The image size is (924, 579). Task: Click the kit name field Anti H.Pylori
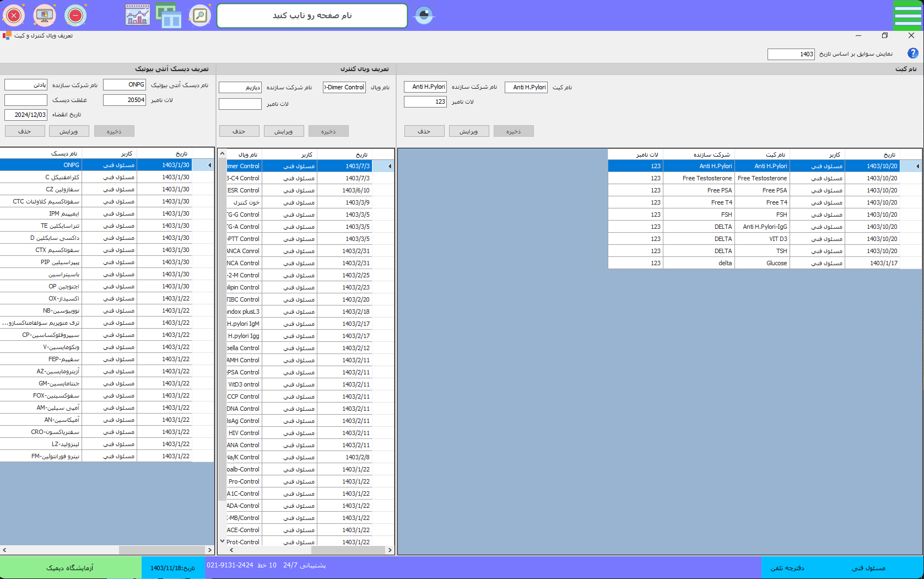(x=526, y=87)
